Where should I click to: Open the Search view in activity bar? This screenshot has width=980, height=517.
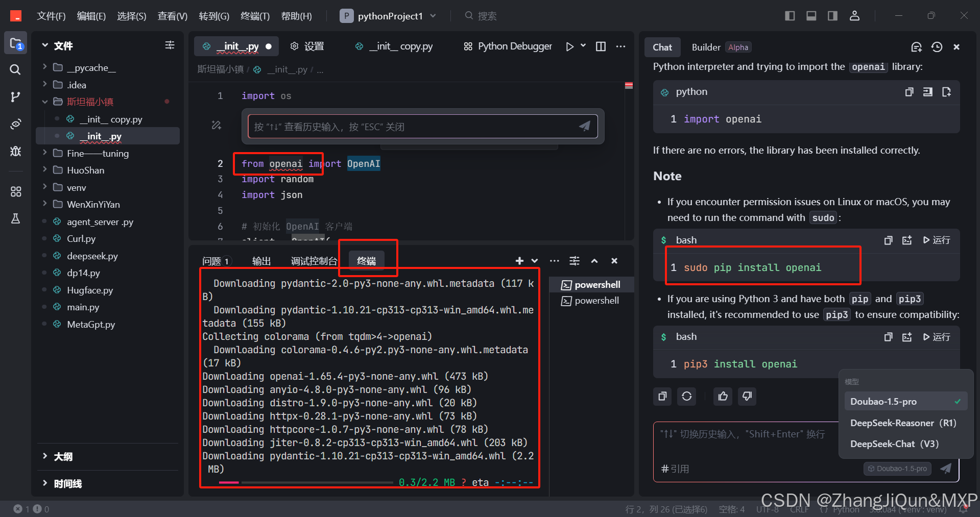[16, 69]
